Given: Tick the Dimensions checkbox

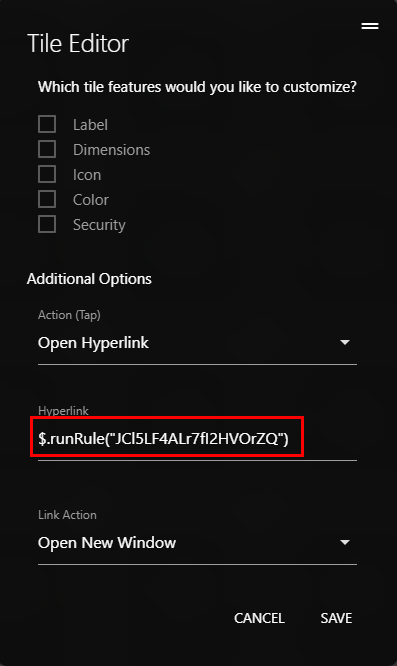Looking at the screenshot, I should (47, 150).
